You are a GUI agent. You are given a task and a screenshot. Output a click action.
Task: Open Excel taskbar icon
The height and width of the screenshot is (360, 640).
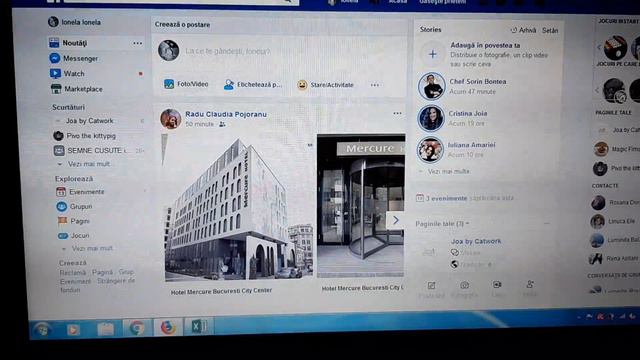coord(199,327)
